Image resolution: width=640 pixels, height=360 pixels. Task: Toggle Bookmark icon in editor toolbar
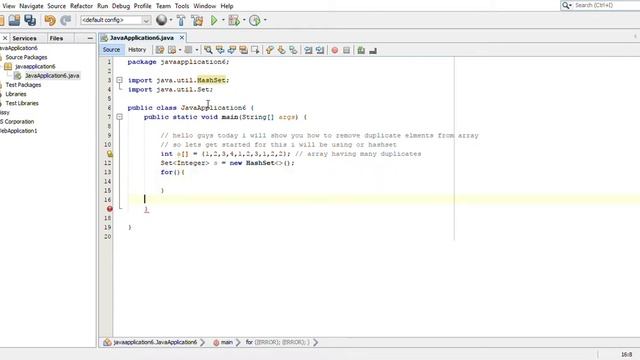click(293, 50)
